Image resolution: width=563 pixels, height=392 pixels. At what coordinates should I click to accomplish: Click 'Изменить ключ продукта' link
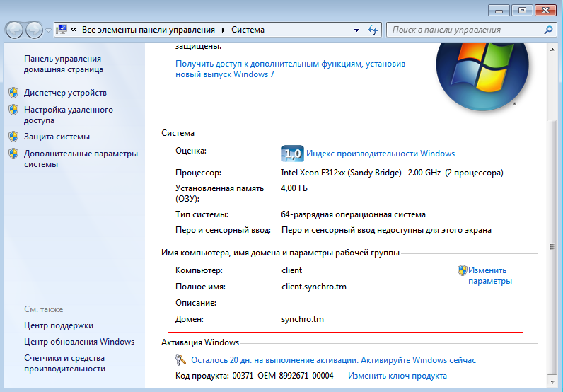397,376
